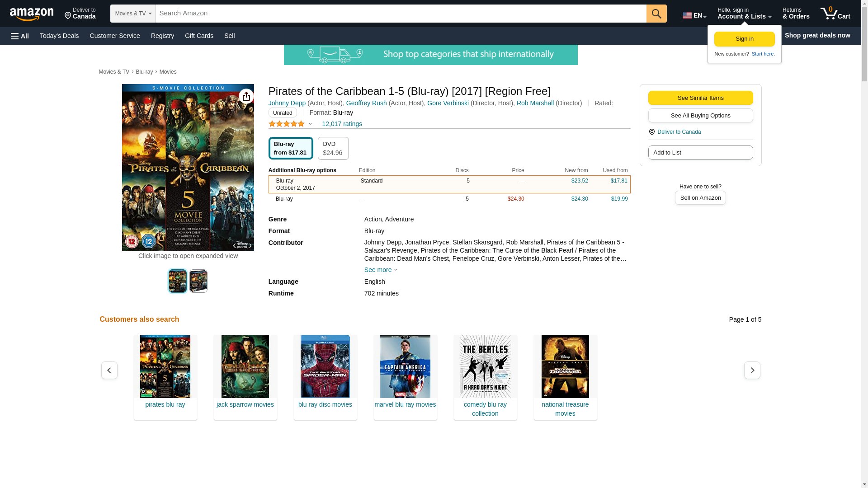
Task: Click the Amazon logo
Action: 32,14
